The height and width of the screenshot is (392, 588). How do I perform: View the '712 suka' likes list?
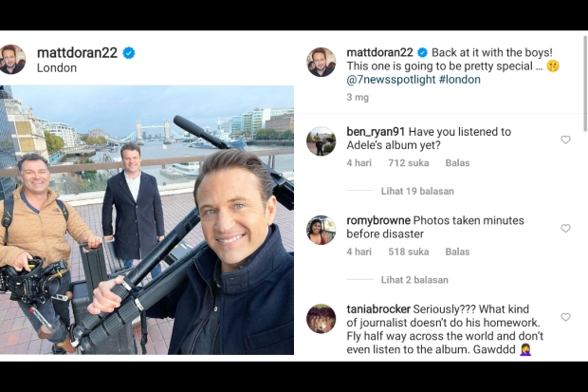point(409,163)
